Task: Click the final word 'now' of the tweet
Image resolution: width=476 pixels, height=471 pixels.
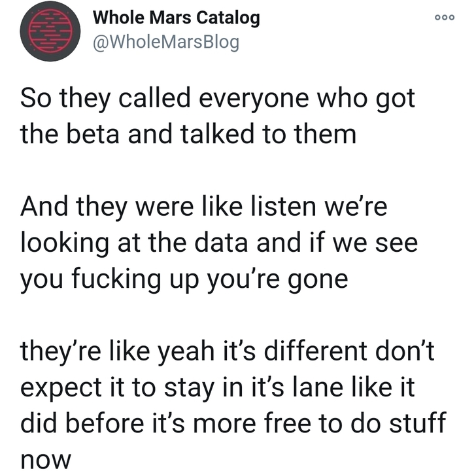Action: click(x=46, y=461)
